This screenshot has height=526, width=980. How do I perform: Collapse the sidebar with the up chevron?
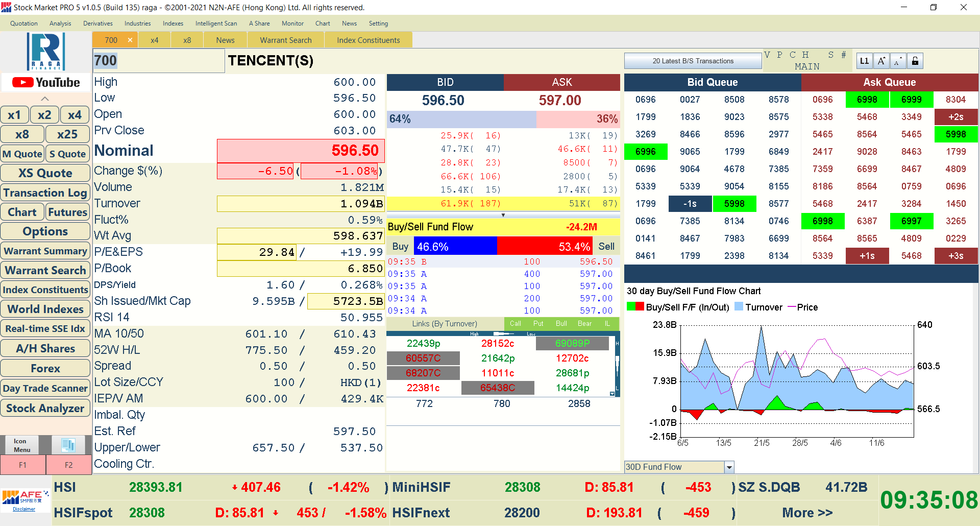coord(45,99)
